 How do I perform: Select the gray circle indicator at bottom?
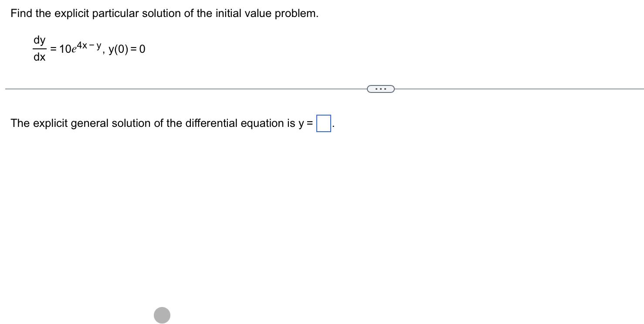point(162,315)
